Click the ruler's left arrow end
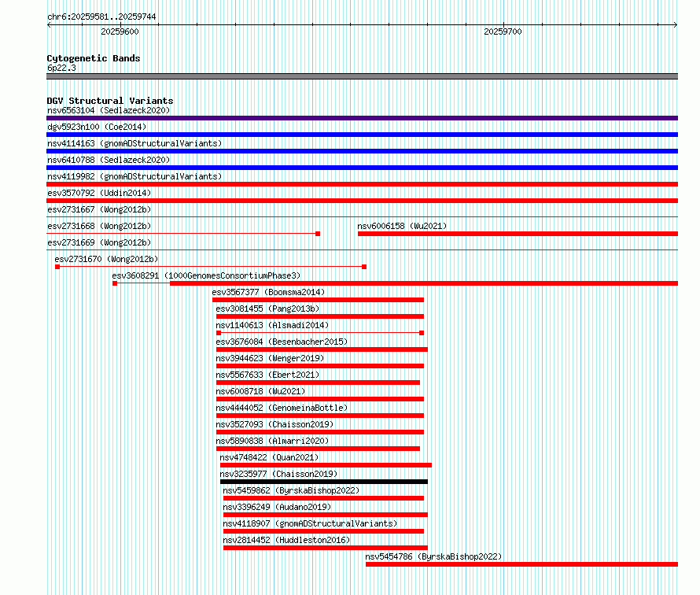700x595 pixels. coord(49,25)
